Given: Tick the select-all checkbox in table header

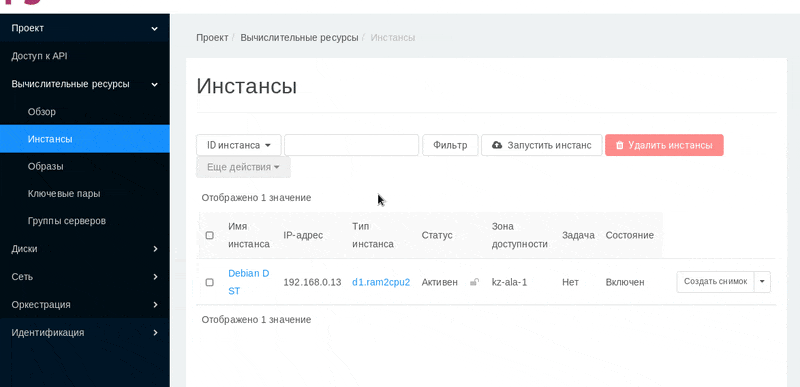Looking at the screenshot, I should pos(209,236).
